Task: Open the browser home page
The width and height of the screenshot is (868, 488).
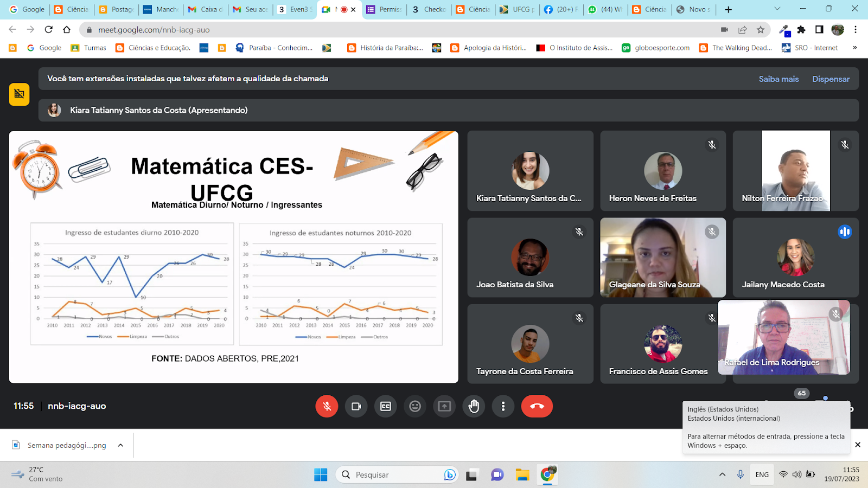Action: tap(67, 30)
